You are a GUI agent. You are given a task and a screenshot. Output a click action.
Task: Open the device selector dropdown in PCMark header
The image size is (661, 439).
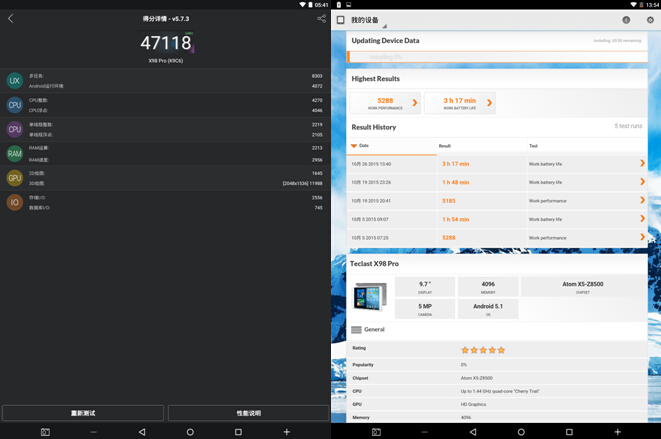[x=369, y=21]
